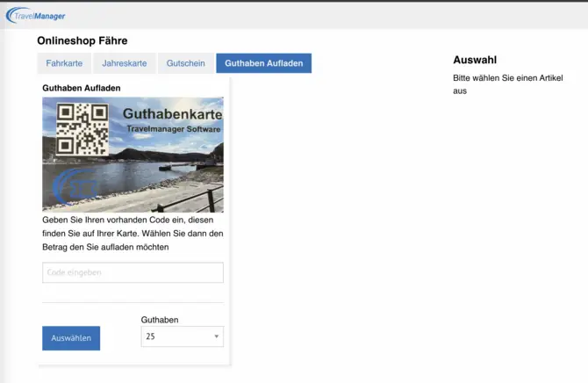Switch to the Jahreskarte tab
This screenshot has width=588, height=383.
[124, 63]
